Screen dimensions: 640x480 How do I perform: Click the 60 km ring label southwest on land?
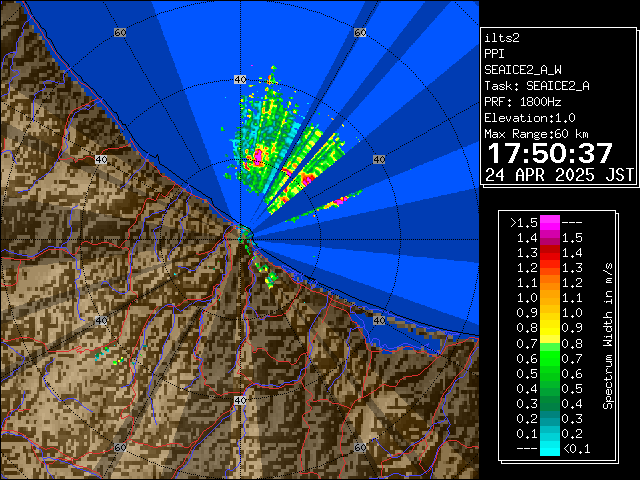pyautogui.click(x=120, y=447)
